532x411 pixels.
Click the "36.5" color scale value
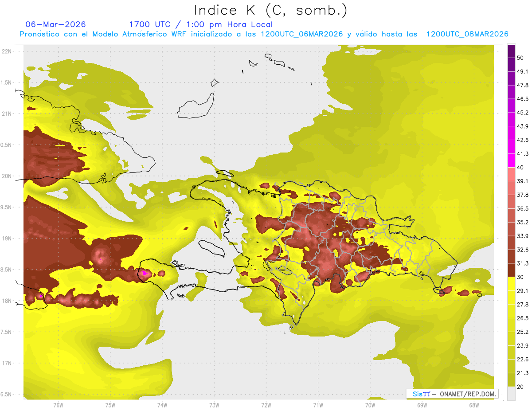click(523, 208)
